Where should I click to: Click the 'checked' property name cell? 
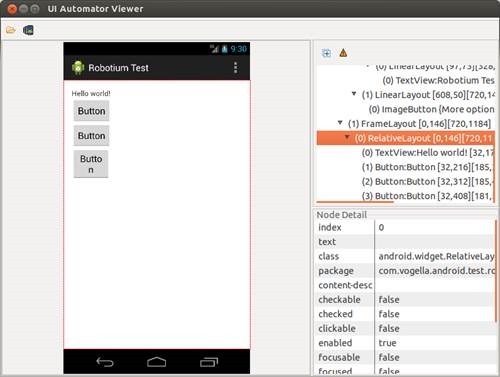coord(344,314)
